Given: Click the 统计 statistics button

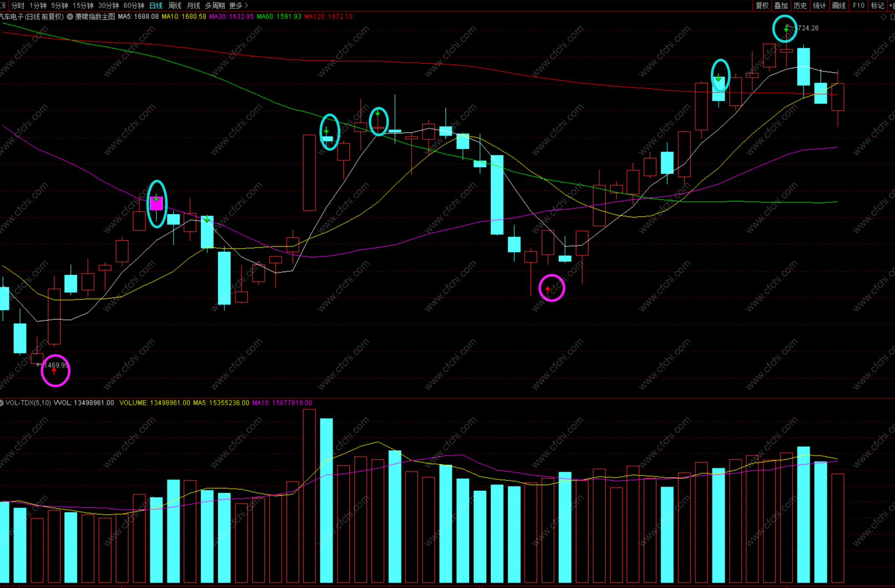Looking at the screenshot, I should coord(819,5).
